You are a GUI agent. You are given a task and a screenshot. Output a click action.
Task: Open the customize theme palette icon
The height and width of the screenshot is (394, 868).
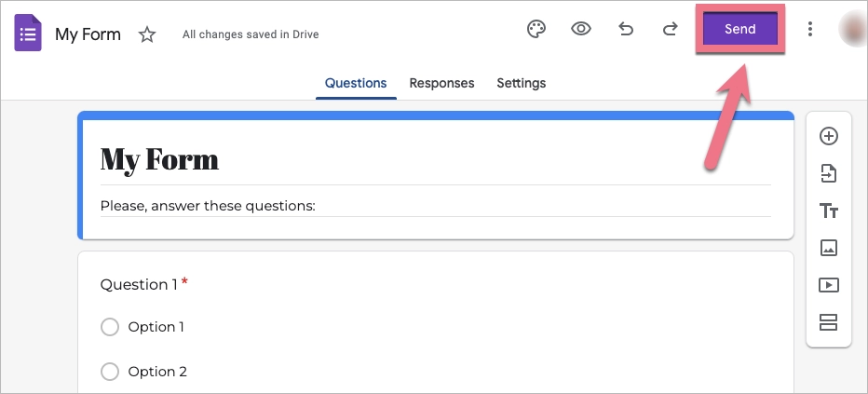536,29
